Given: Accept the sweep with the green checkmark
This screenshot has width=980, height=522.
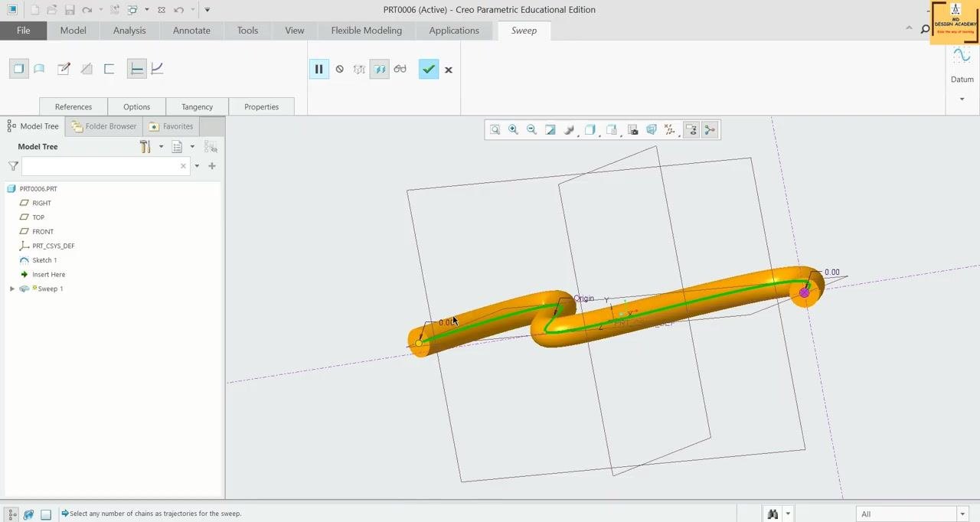Looking at the screenshot, I should [429, 69].
